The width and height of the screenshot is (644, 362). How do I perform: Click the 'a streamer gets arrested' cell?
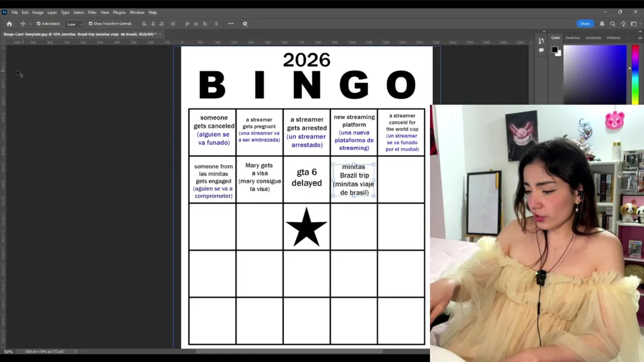pos(306,132)
